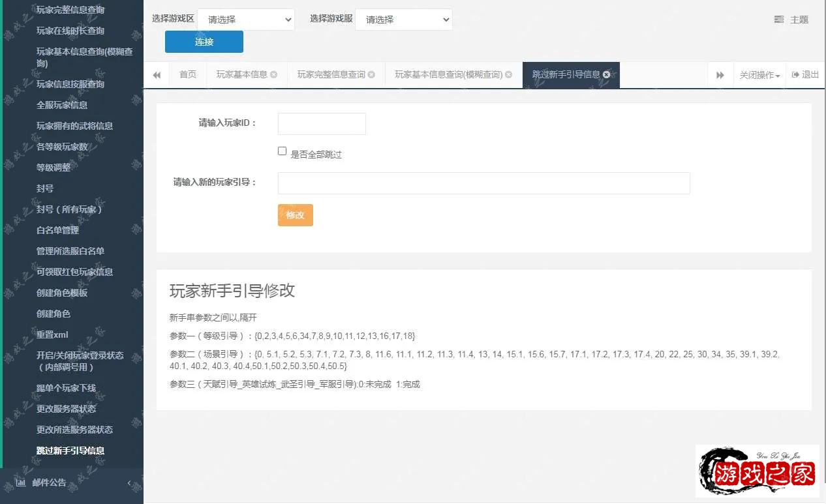The height and width of the screenshot is (504, 826).
Task: Click the 请输入玩家ID input field
Action: click(321, 123)
